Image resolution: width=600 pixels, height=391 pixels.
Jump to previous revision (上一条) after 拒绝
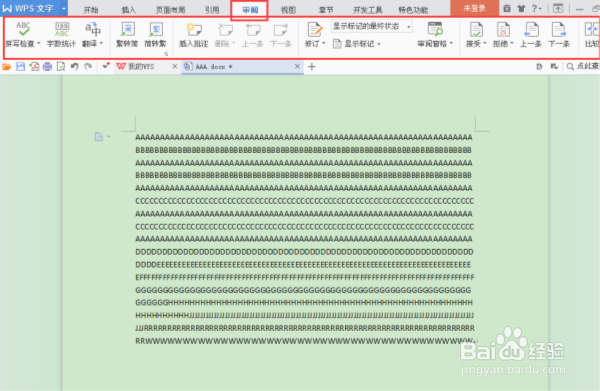[x=531, y=34]
